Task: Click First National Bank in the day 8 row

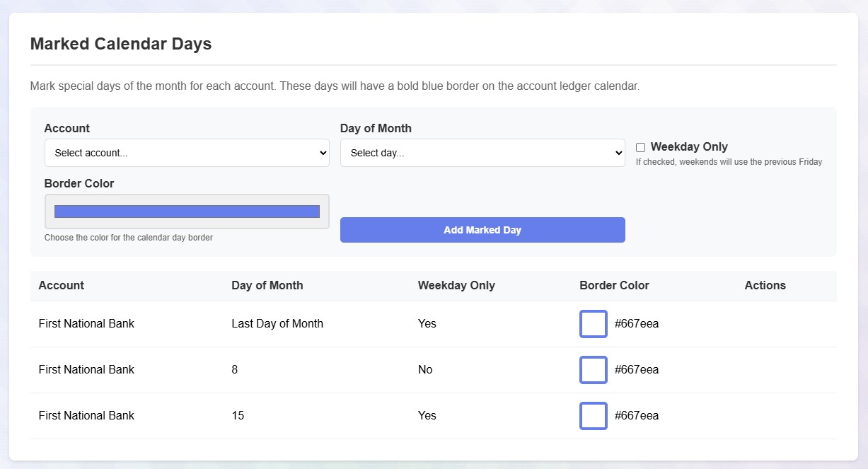Action: tap(86, 370)
